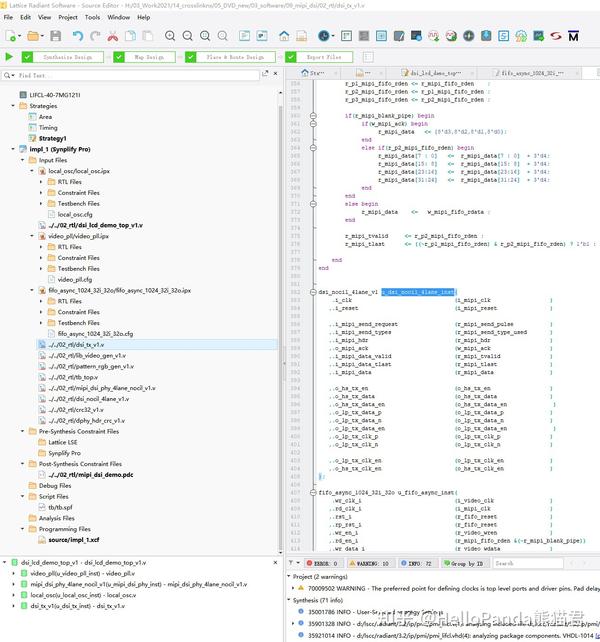
Task: Toggle the ERROR filter in message panel
Action: (322, 563)
